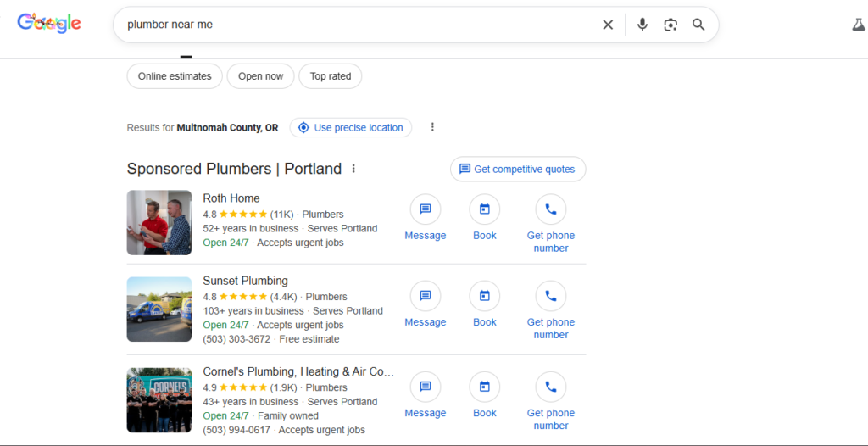Message Sunset Plumbing

[426, 296]
